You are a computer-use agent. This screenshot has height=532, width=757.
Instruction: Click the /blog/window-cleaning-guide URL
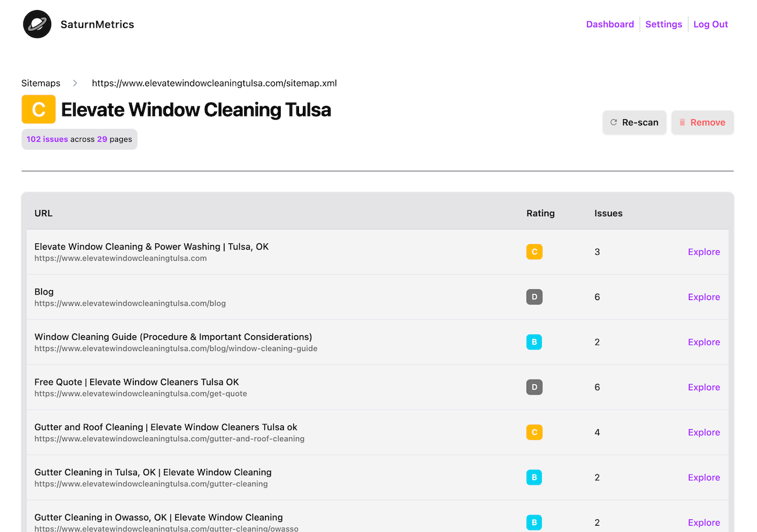[x=176, y=349]
